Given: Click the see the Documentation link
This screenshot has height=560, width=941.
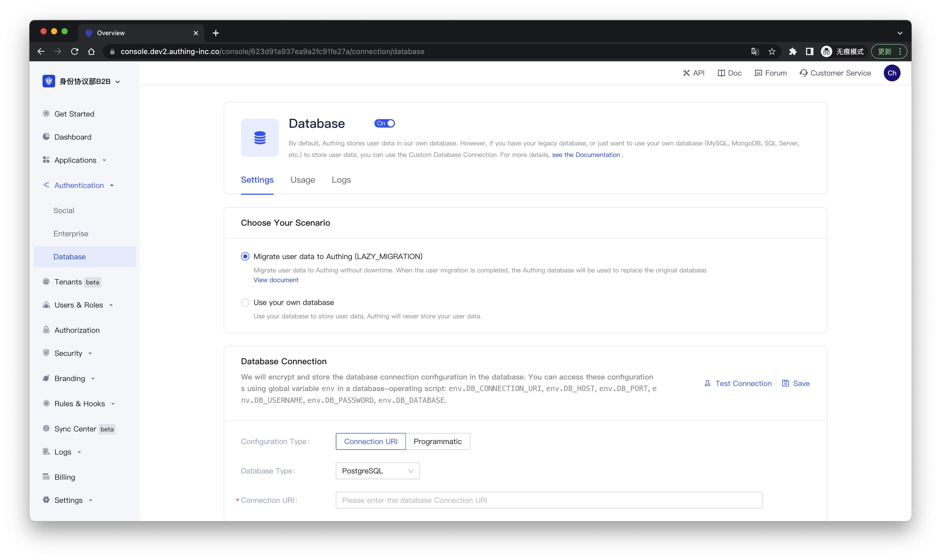Looking at the screenshot, I should click(x=585, y=155).
